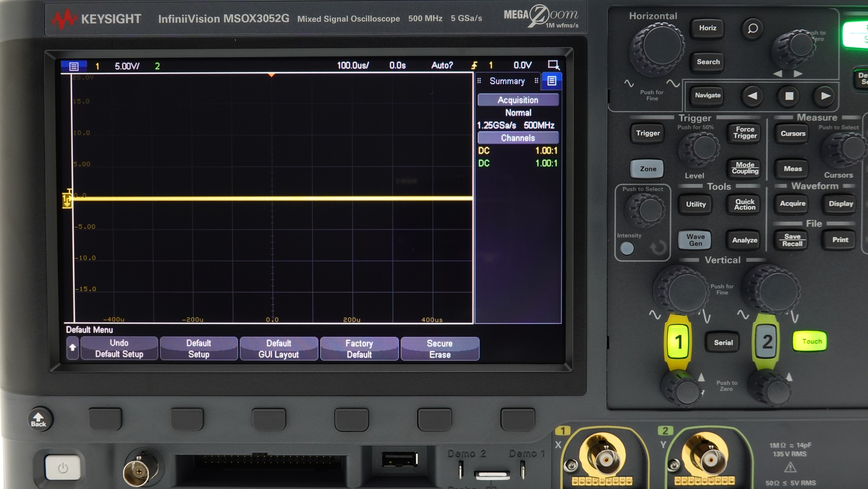Click the Display key

pos(841,204)
